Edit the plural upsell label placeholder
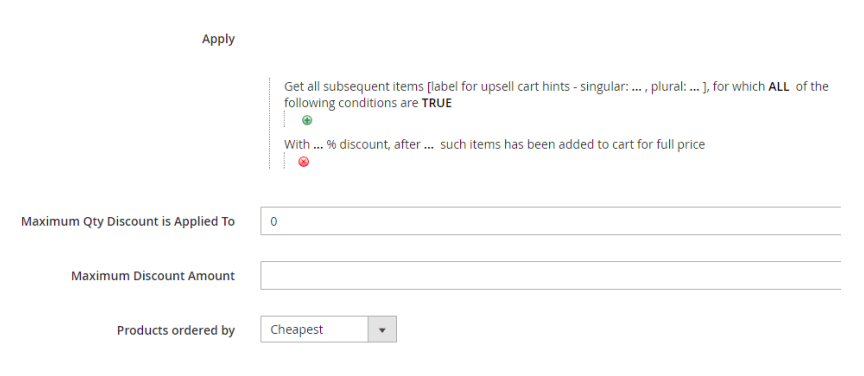The height and width of the screenshot is (376, 864). 694,87
